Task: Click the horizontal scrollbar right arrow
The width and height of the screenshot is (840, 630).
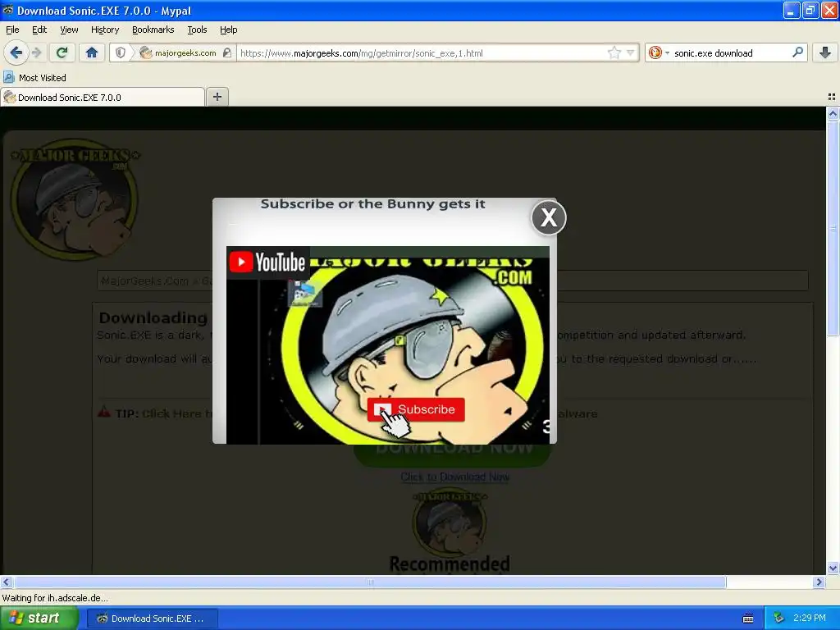Action: pyautogui.click(x=819, y=582)
